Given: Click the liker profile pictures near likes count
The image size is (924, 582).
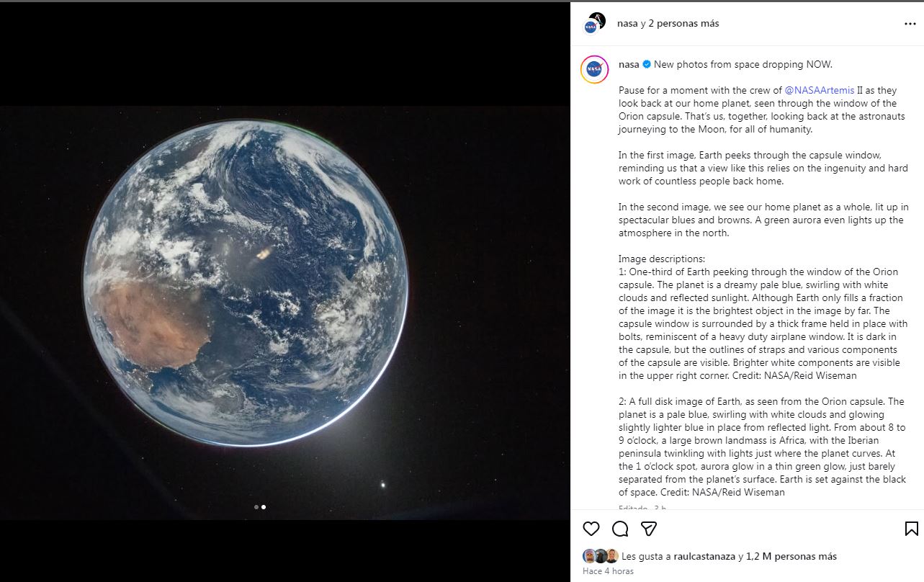Looking at the screenshot, I should (600, 556).
